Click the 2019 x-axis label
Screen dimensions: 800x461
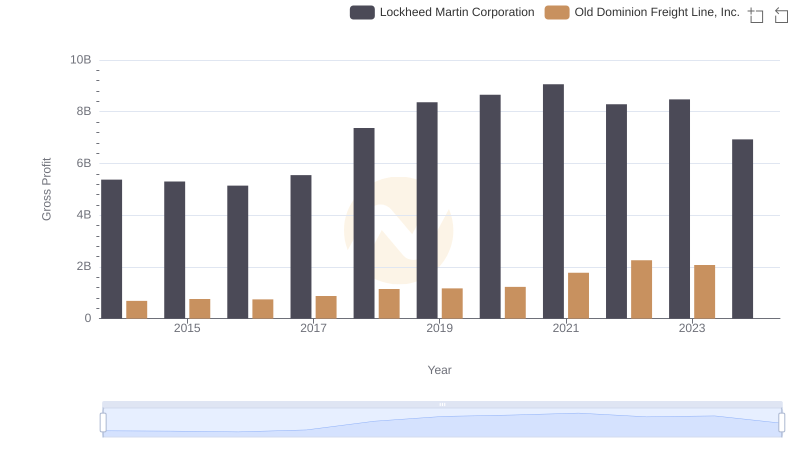click(440, 328)
